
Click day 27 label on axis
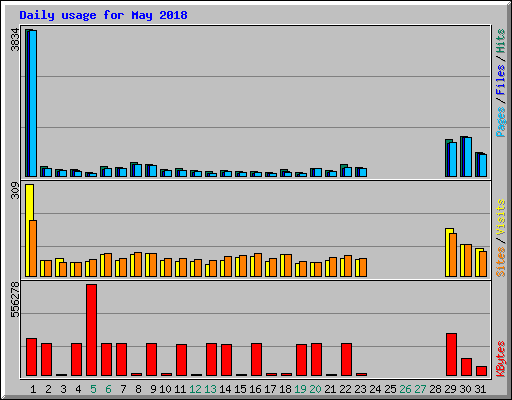(x=420, y=389)
